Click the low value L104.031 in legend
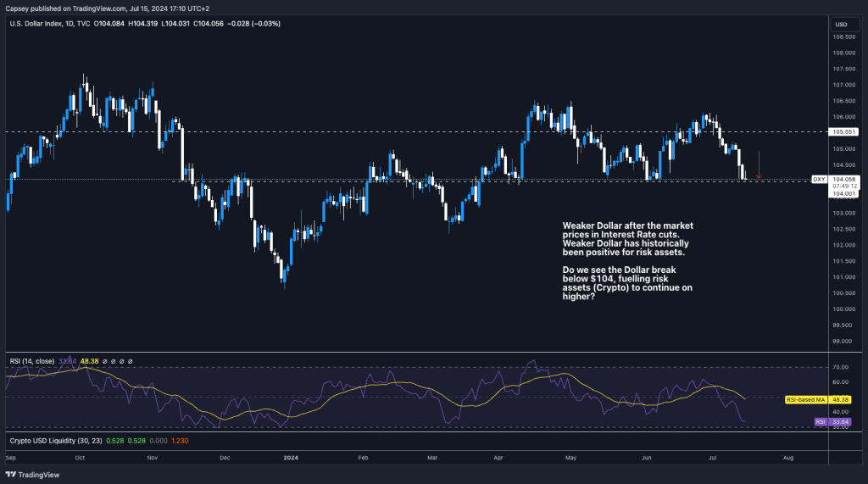 175,24
